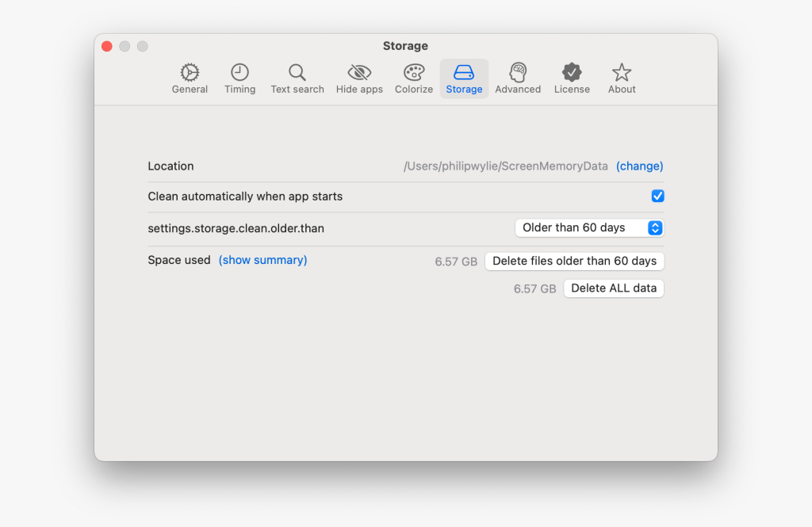Open the Hide apps tab
This screenshot has width=812, height=527.
click(x=359, y=78)
